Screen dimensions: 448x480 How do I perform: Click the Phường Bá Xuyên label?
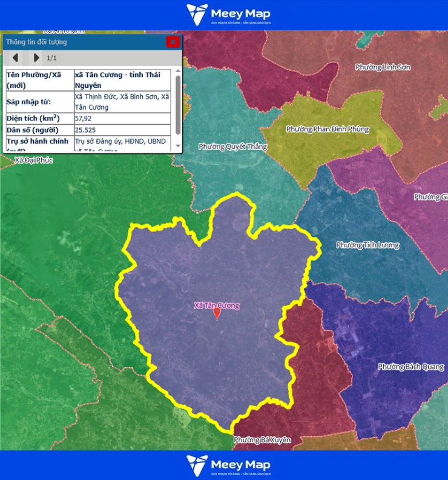click(x=262, y=439)
